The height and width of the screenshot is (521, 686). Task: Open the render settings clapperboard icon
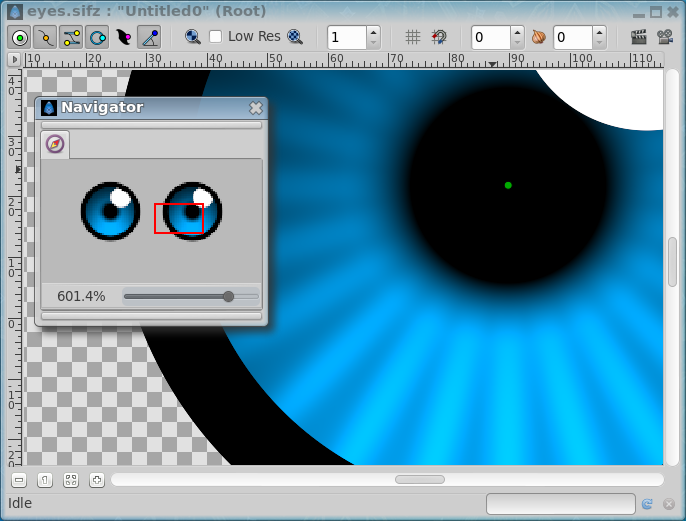tap(639, 37)
